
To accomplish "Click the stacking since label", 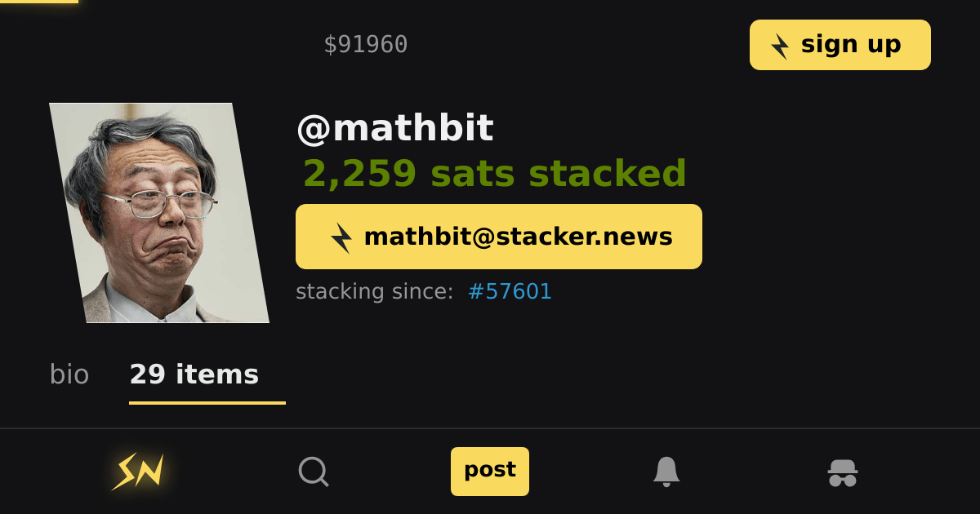I will coord(374,291).
